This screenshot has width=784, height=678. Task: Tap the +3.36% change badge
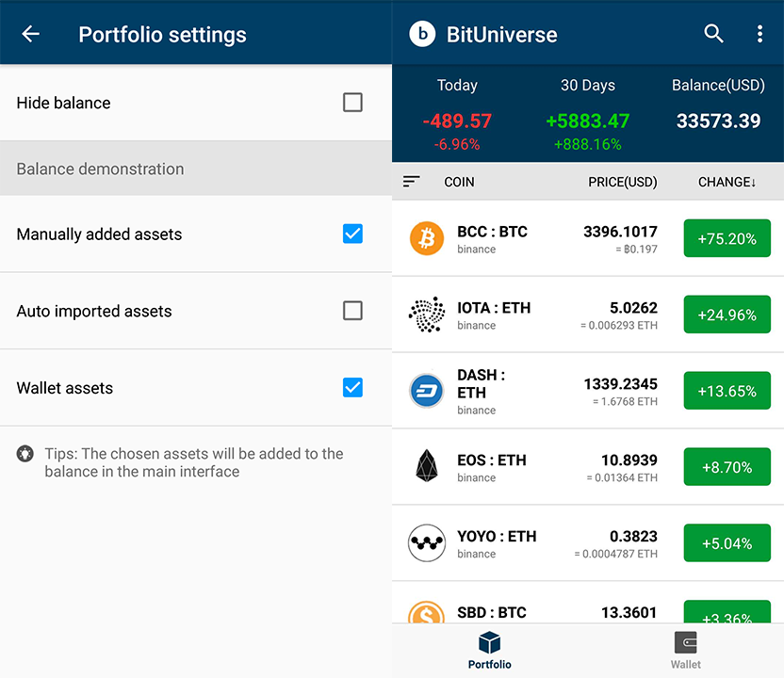coord(727,612)
